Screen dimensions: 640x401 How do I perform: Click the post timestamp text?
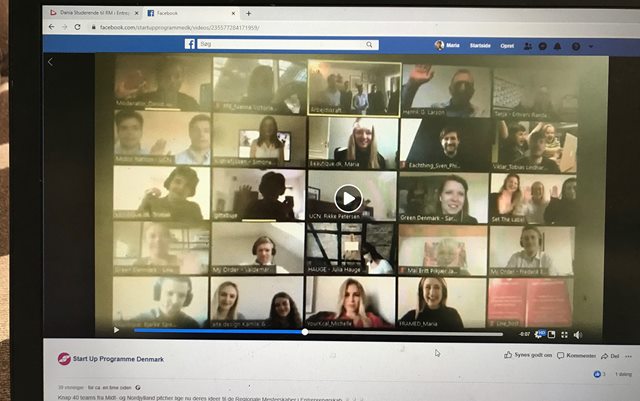coord(110,388)
